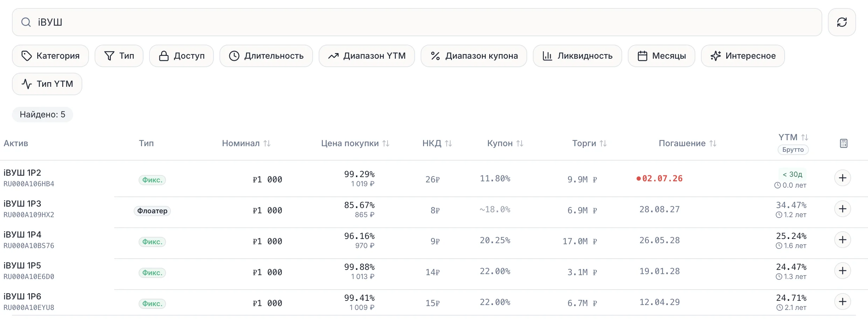Open the Интересное filter
The image size is (868, 324).
click(x=743, y=56)
